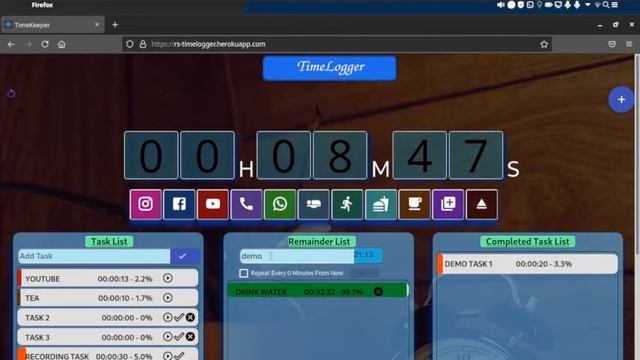Select the DRINK WATER reminder row
640x360 pixels.
(x=318, y=291)
